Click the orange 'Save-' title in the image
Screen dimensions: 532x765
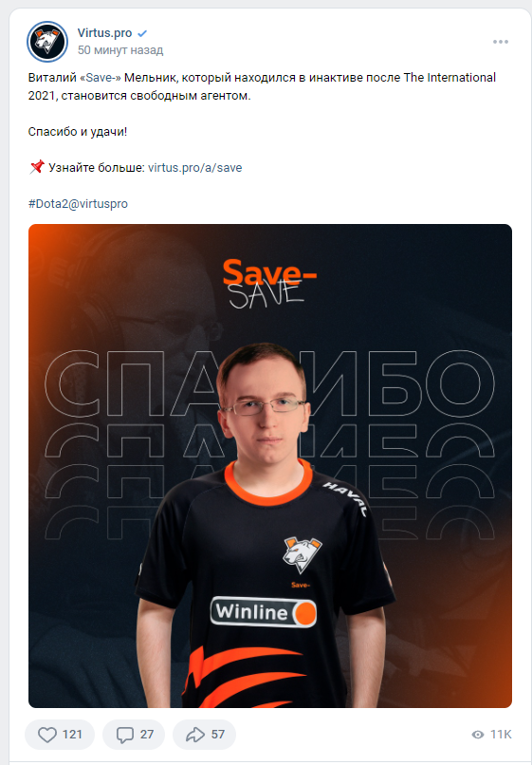coord(269,271)
